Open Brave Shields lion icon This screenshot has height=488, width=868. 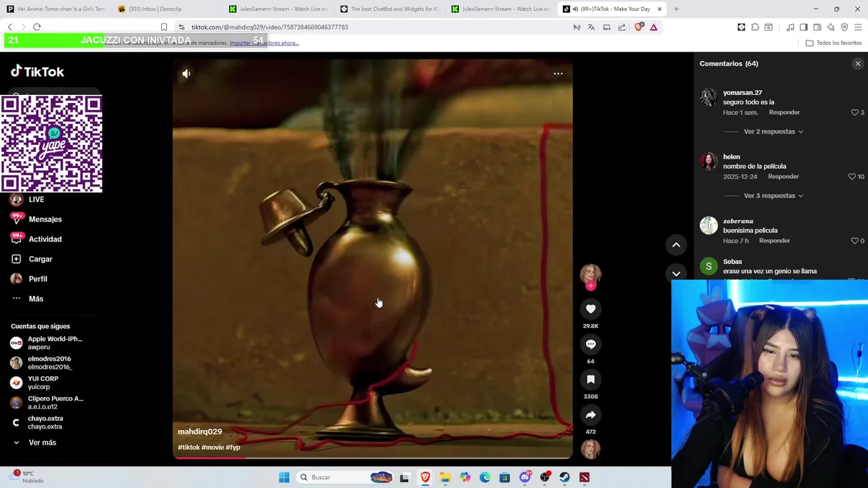(638, 27)
